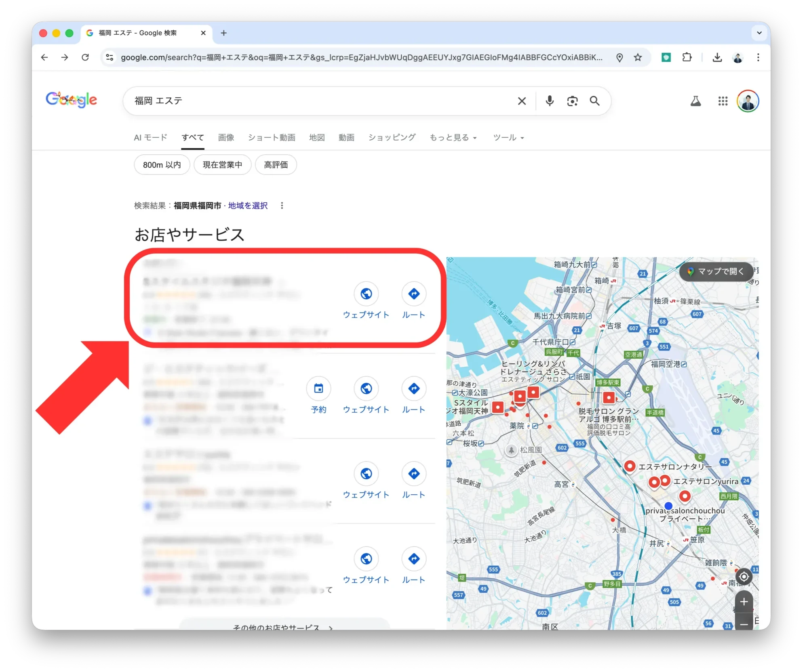Open the Google apps grid icon
Image resolution: width=807 pixels, height=672 pixels.
click(723, 101)
